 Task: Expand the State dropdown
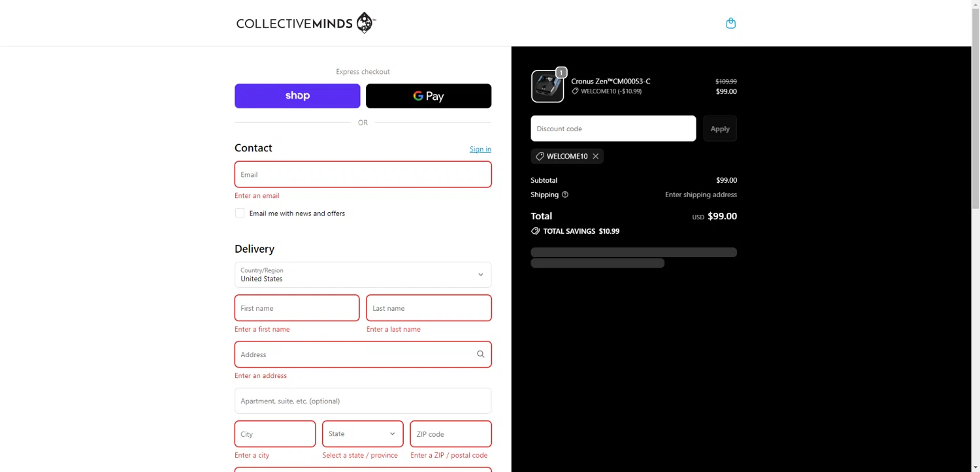coord(363,434)
